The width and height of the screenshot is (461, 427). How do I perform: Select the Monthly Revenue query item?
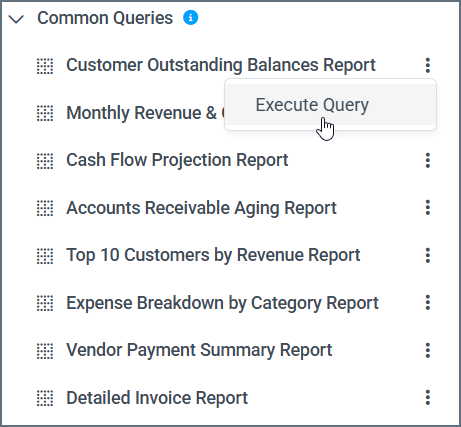145,113
